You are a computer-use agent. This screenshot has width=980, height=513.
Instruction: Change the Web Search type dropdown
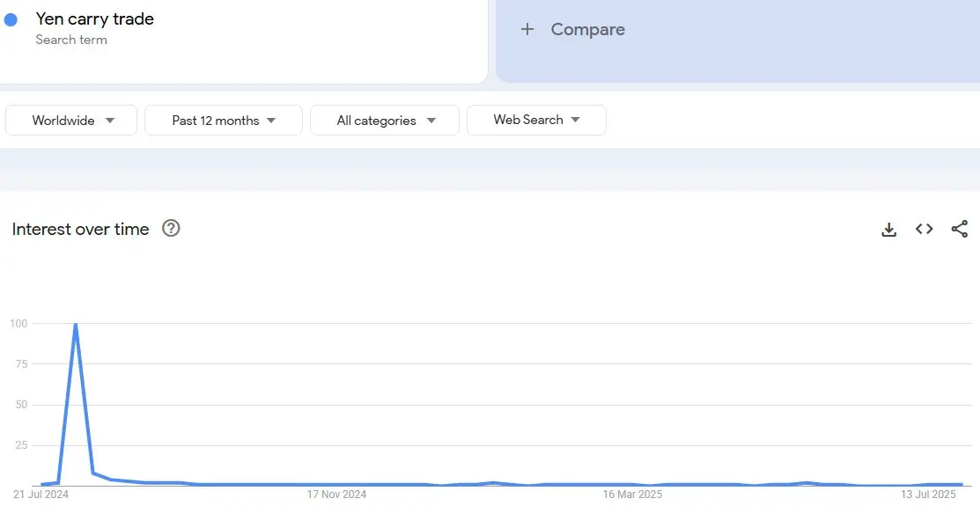point(536,120)
